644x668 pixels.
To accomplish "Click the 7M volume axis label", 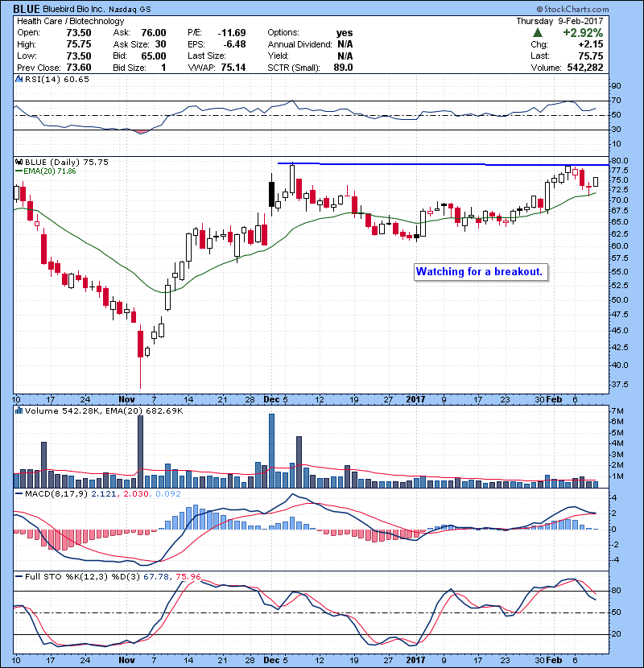I will (x=617, y=410).
